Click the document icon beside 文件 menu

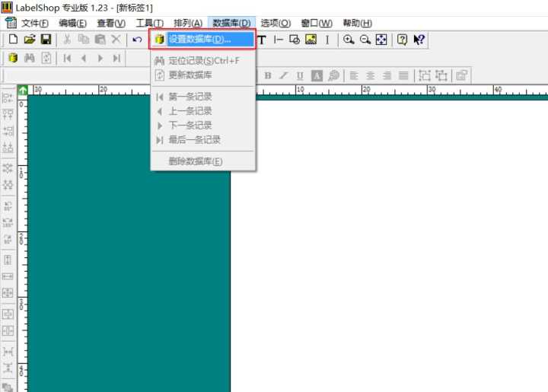(11, 23)
